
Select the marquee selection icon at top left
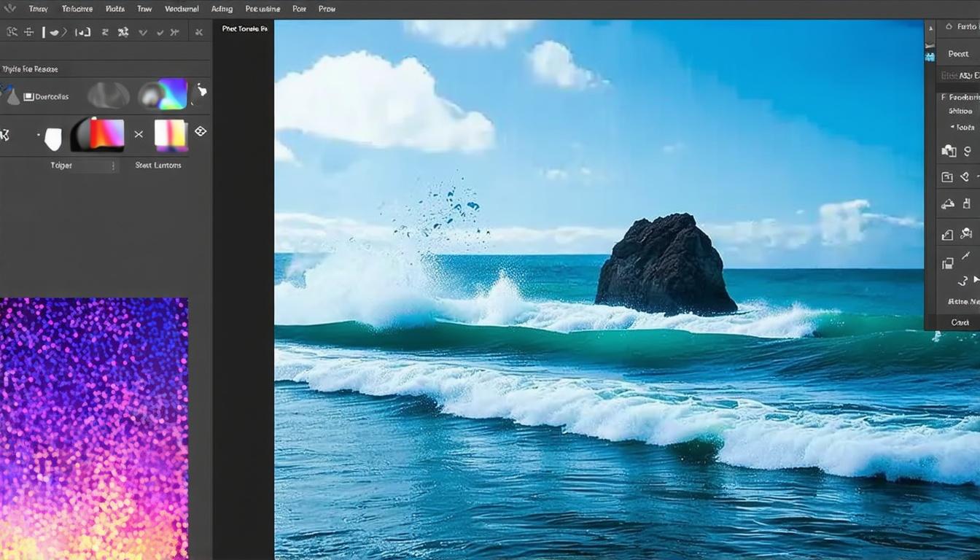[11, 32]
